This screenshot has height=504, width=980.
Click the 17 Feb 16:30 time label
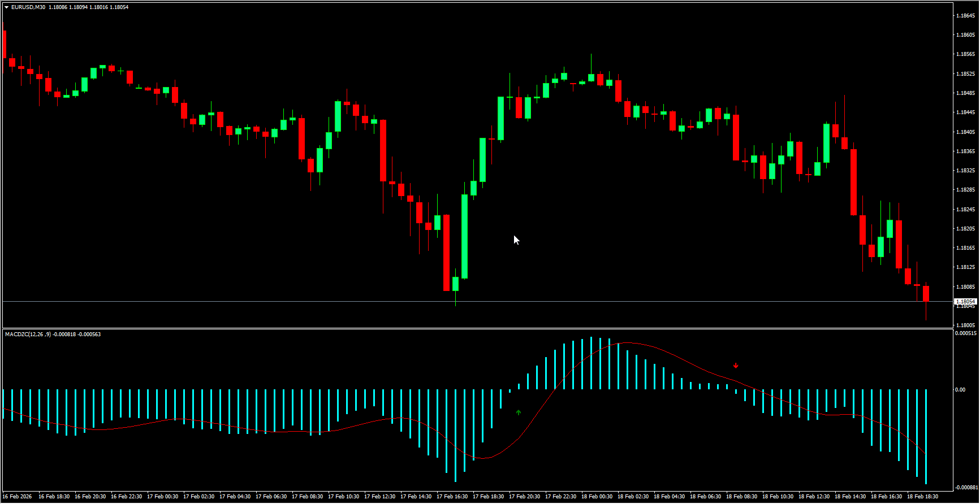tap(452, 497)
